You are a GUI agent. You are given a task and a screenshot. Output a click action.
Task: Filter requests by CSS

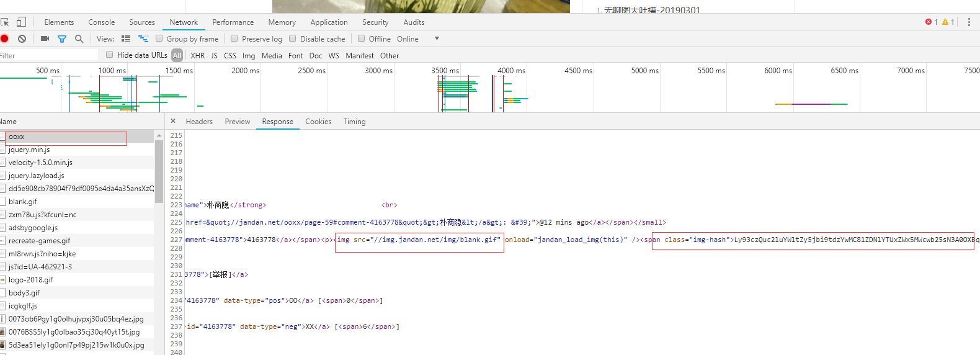click(230, 55)
